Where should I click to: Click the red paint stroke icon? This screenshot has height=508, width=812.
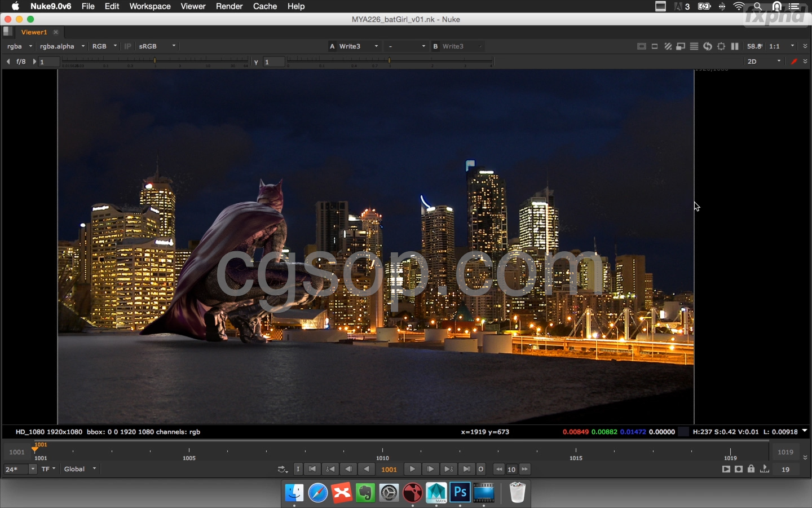794,62
